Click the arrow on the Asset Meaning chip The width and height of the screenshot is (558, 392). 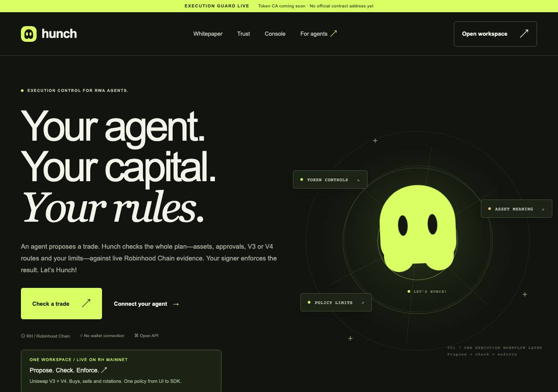(x=543, y=209)
